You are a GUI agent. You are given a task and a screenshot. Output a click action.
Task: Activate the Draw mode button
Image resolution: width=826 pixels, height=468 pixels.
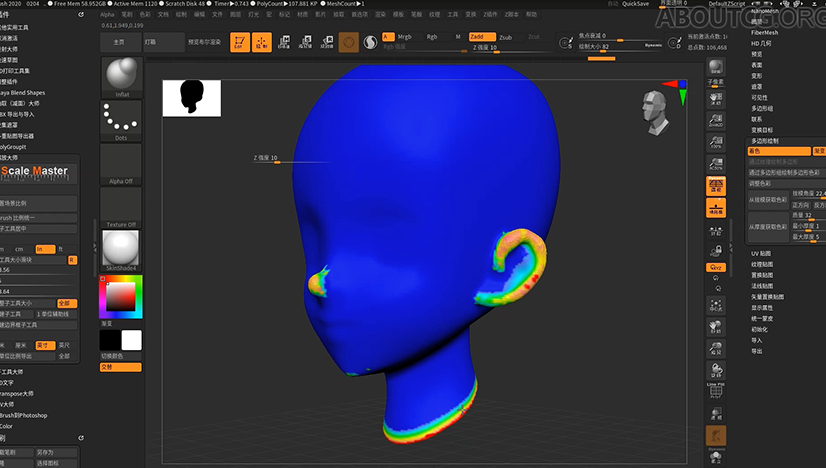[x=262, y=42]
